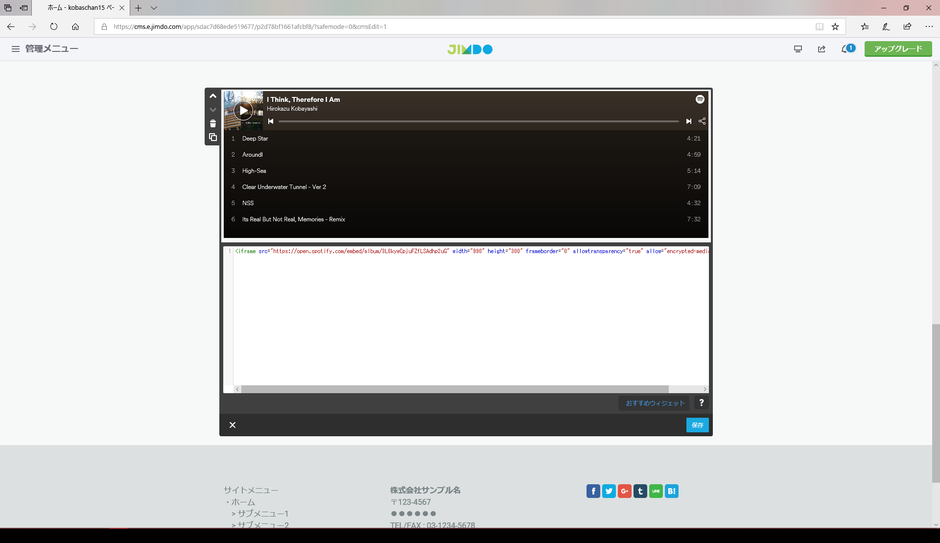Click artist name Hirokazu Kobayashi
Viewport: 940px width, 543px height.
tap(292, 109)
